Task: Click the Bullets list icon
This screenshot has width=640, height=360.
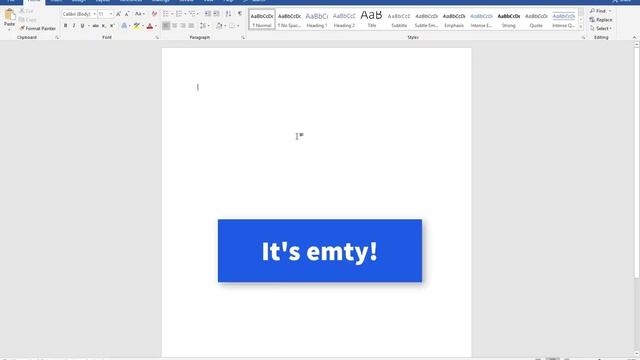Action: point(166,14)
